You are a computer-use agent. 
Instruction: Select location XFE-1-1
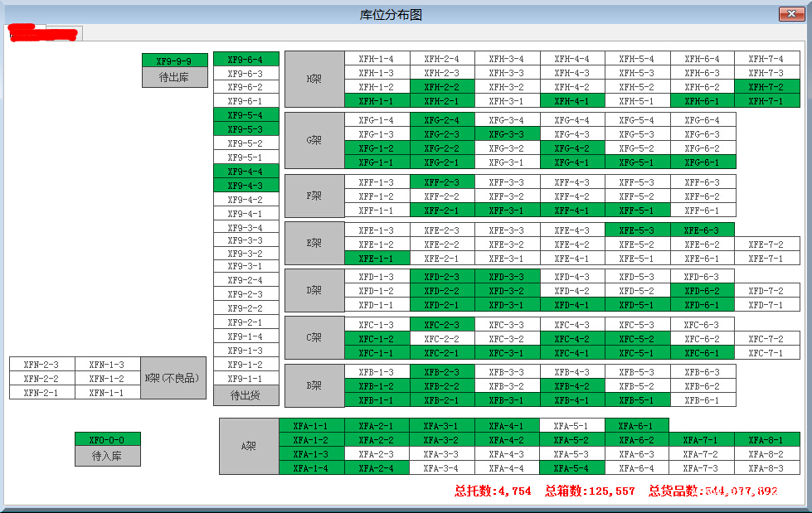[x=377, y=259]
